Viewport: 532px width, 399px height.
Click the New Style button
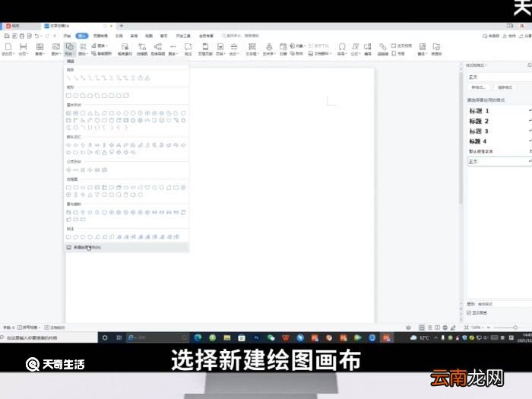478,87
